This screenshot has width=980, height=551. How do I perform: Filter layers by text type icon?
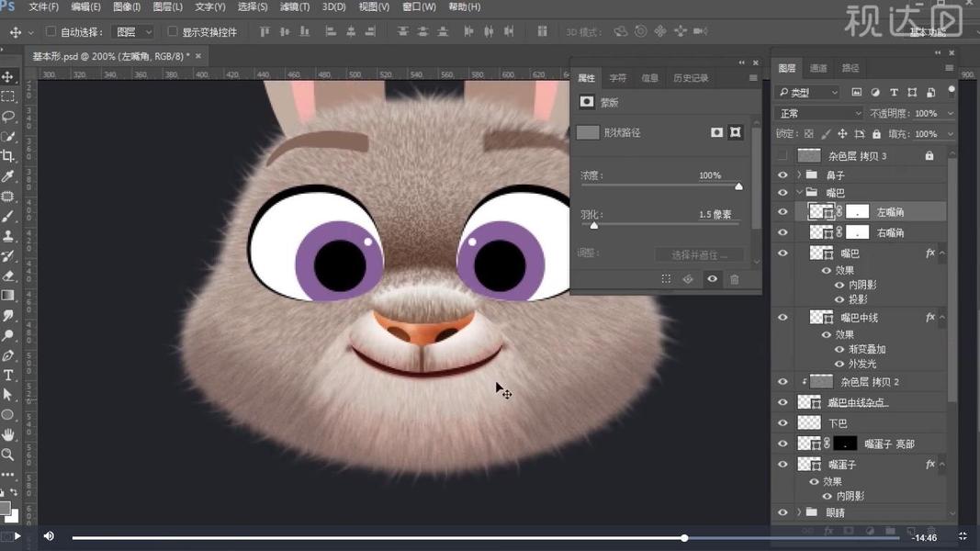tap(894, 93)
